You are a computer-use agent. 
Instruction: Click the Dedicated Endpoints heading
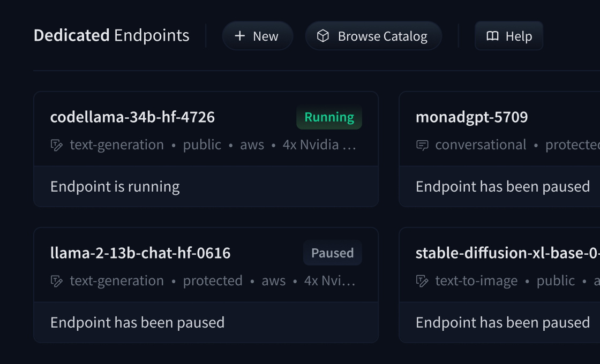pyautogui.click(x=111, y=35)
